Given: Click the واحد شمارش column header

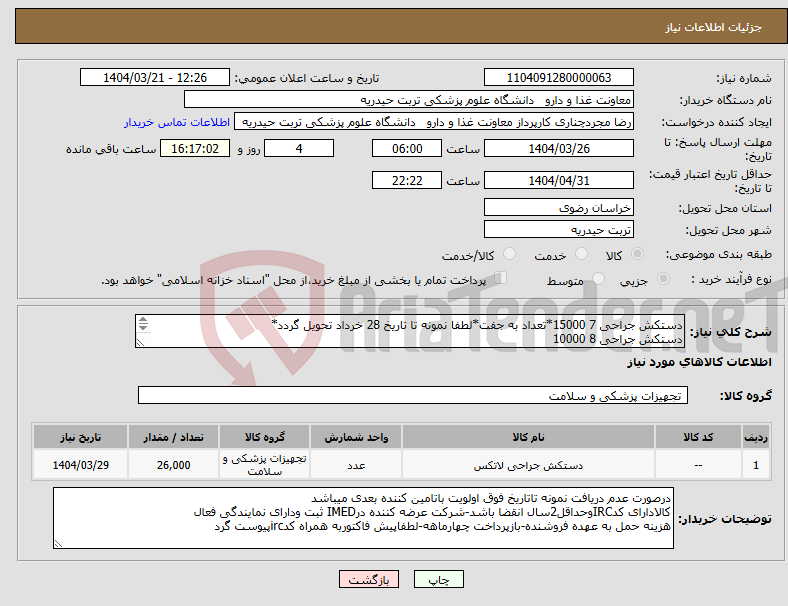Looking at the screenshot, I should [x=356, y=437].
